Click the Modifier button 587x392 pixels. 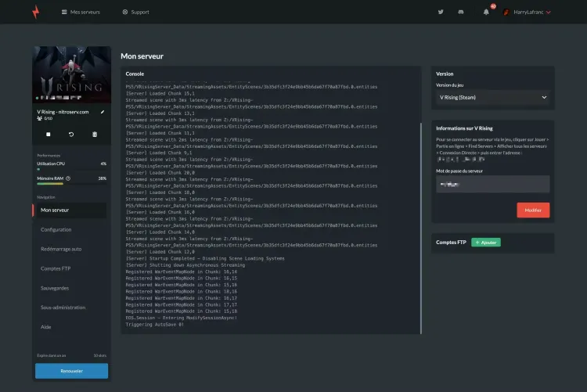[533, 210]
